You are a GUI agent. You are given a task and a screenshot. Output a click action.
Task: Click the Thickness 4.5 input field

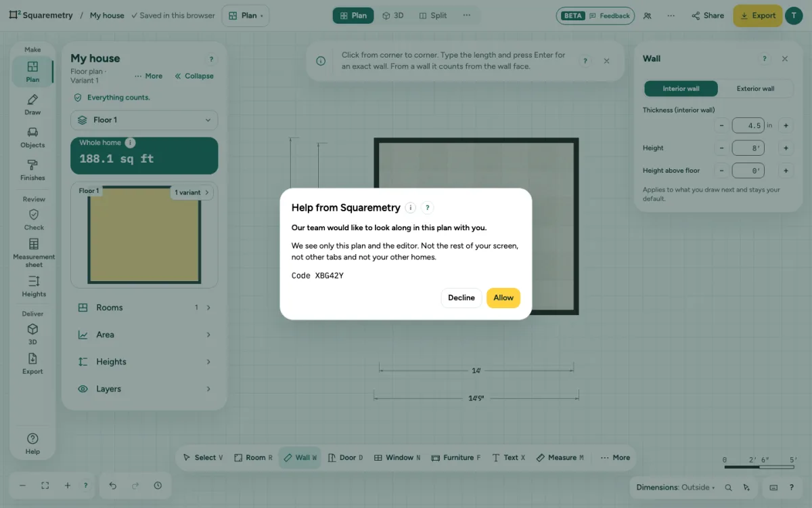tap(748, 125)
